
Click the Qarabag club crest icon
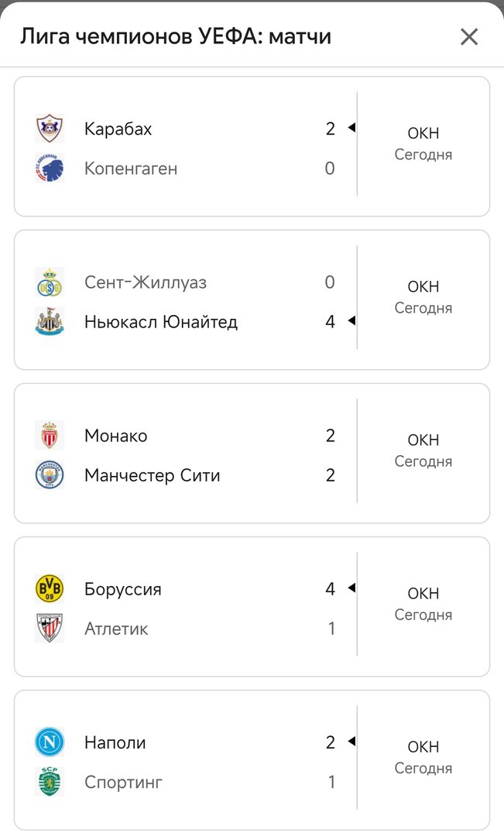click(x=50, y=128)
